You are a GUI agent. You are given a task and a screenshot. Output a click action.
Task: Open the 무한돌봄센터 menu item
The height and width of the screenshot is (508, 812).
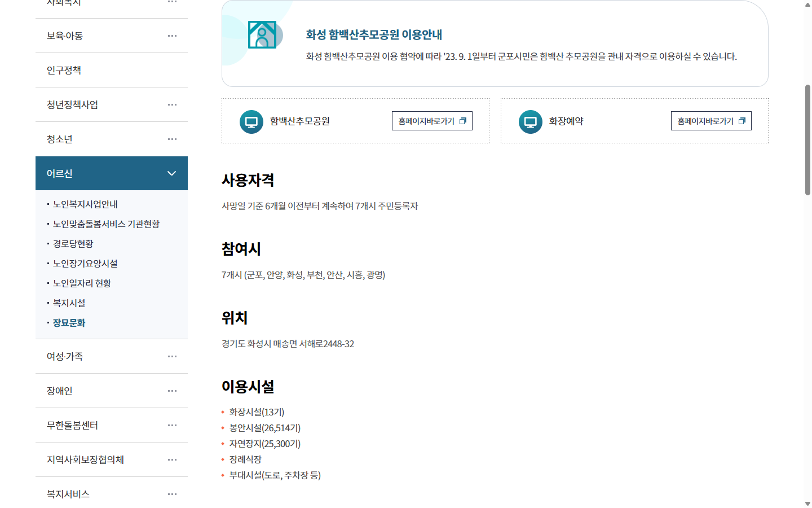tap(112, 425)
